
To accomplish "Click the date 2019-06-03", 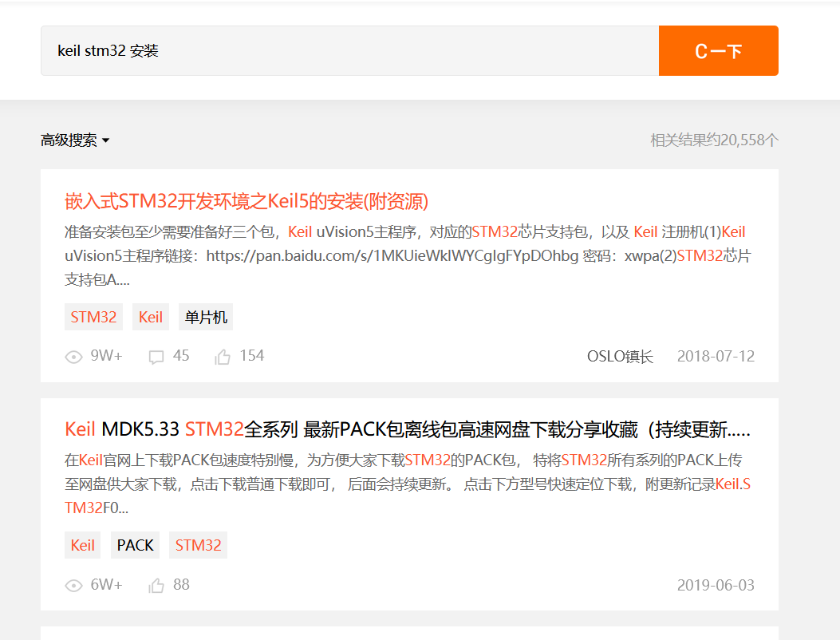I will [716, 585].
